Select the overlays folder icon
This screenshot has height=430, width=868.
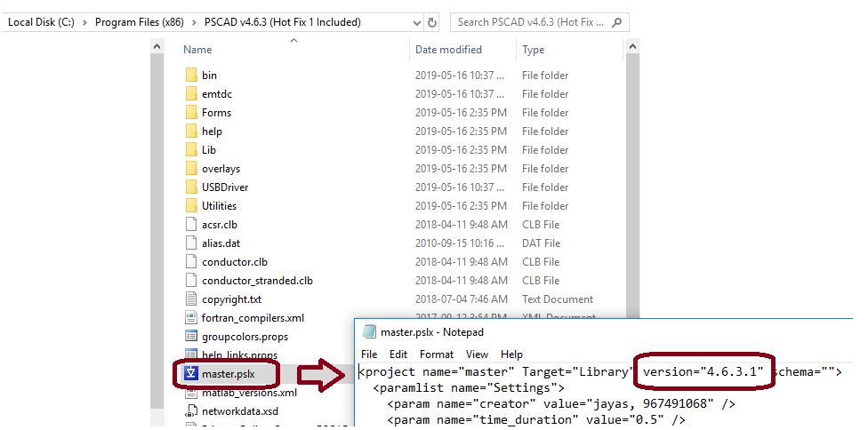191,169
